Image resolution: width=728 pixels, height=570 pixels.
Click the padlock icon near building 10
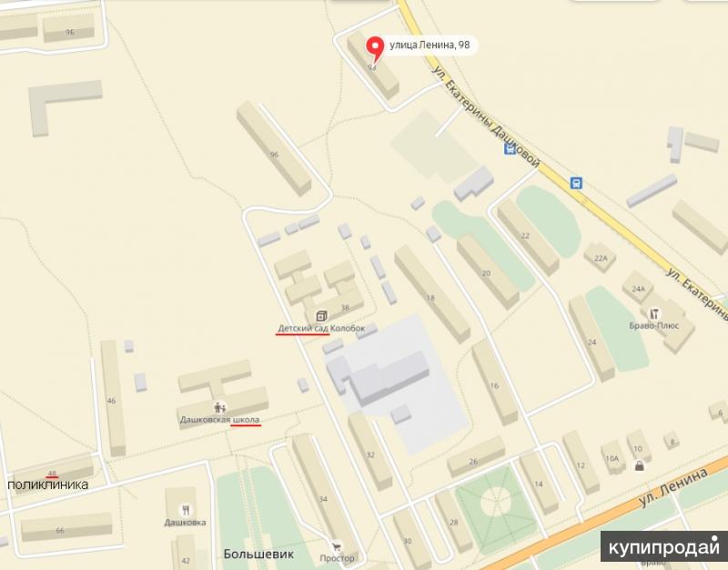pyautogui.click(x=640, y=465)
